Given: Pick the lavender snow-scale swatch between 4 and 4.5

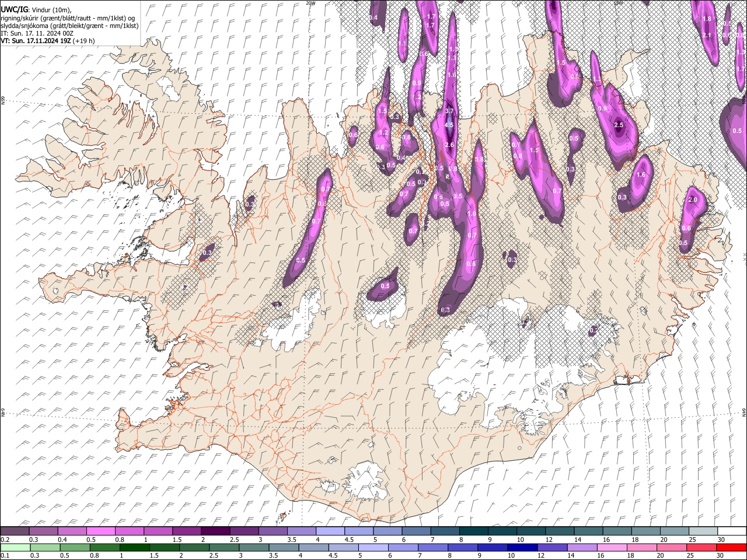Looking at the screenshot, I should click(330, 531).
